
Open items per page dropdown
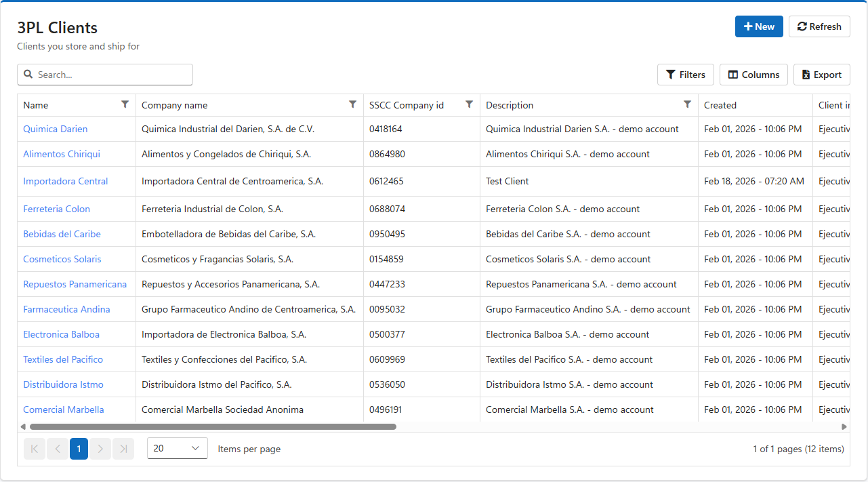tap(178, 448)
